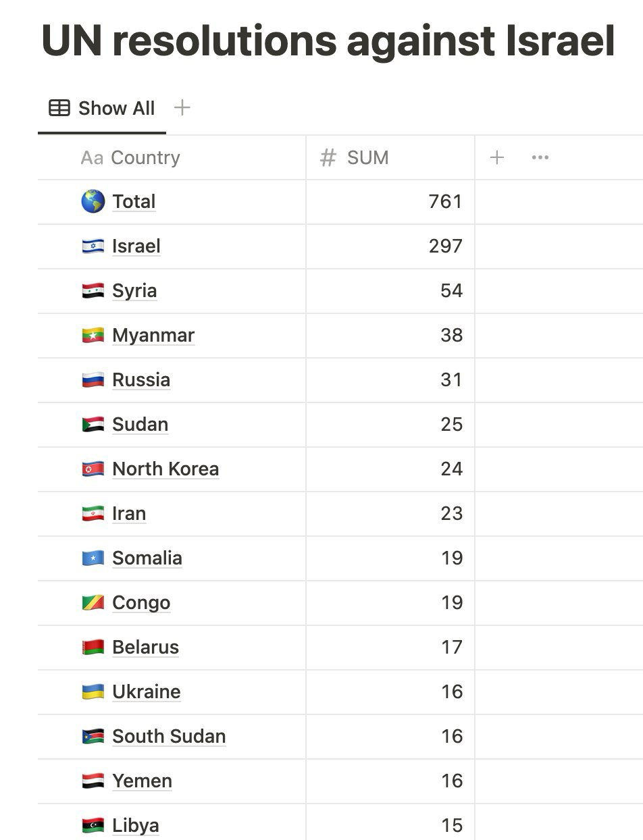Open the Belarus page link
The width and height of the screenshot is (643, 840).
pyautogui.click(x=145, y=648)
